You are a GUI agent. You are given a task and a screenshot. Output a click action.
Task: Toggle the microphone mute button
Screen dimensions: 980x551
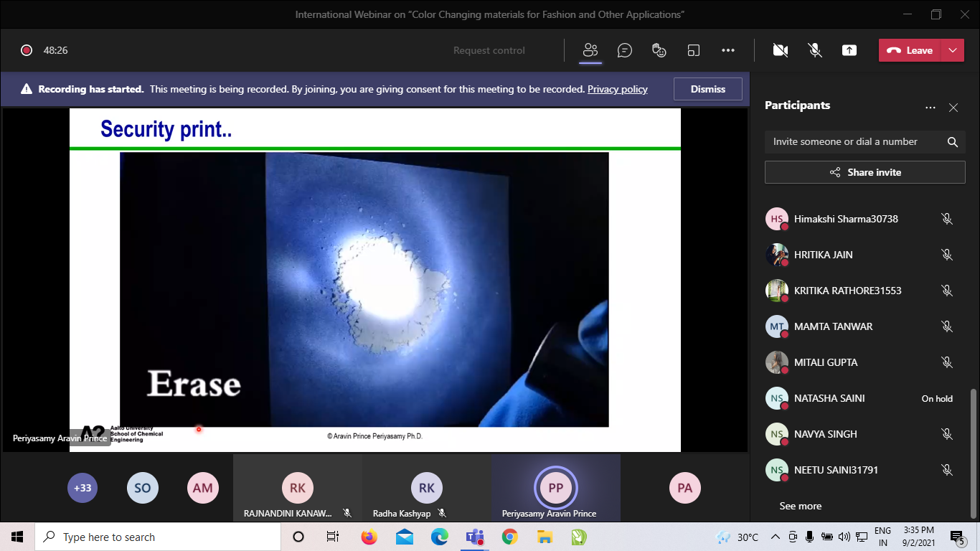point(815,50)
